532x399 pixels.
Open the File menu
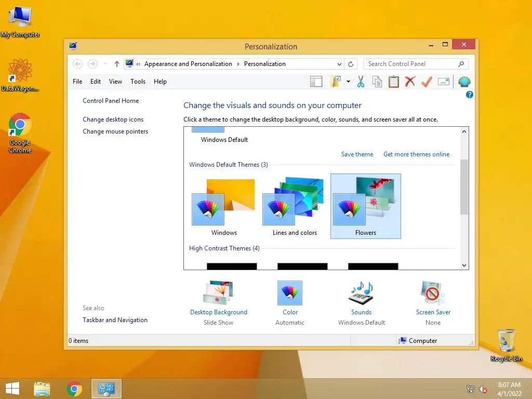[77, 82]
